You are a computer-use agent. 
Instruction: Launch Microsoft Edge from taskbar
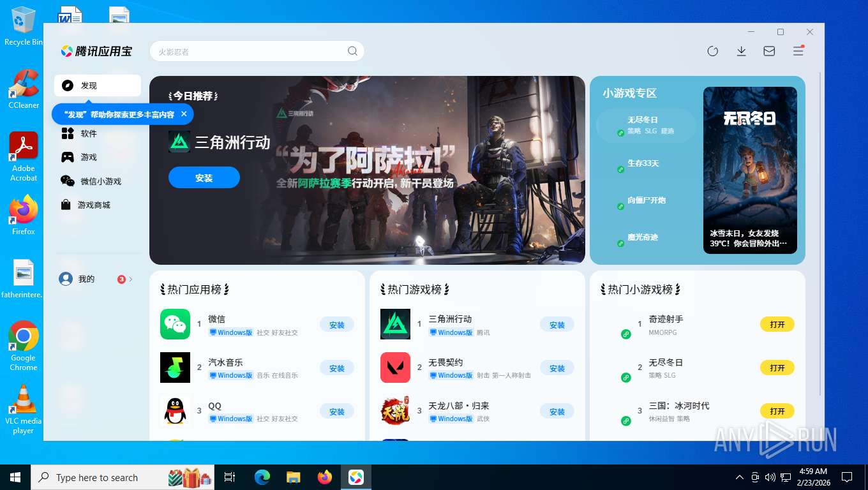coord(262,477)
